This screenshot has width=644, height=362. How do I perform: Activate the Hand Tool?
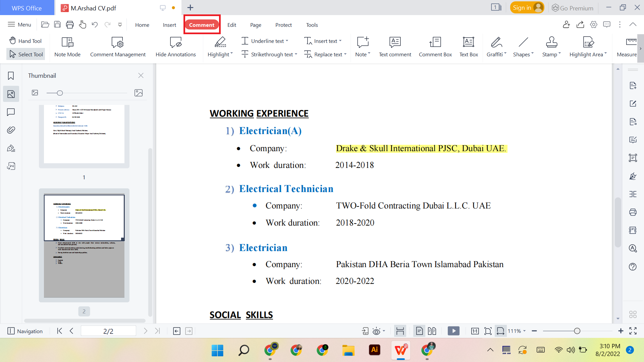[25, 41]
